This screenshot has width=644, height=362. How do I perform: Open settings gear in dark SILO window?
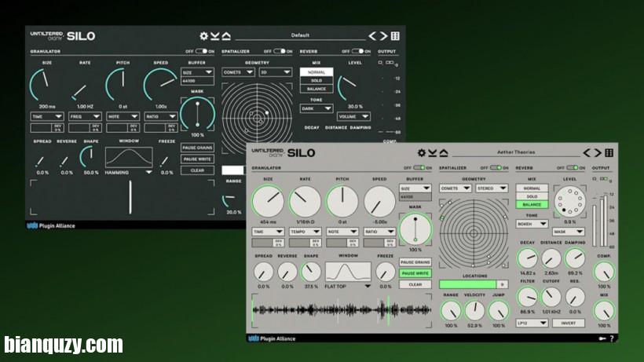coord(203,36)
